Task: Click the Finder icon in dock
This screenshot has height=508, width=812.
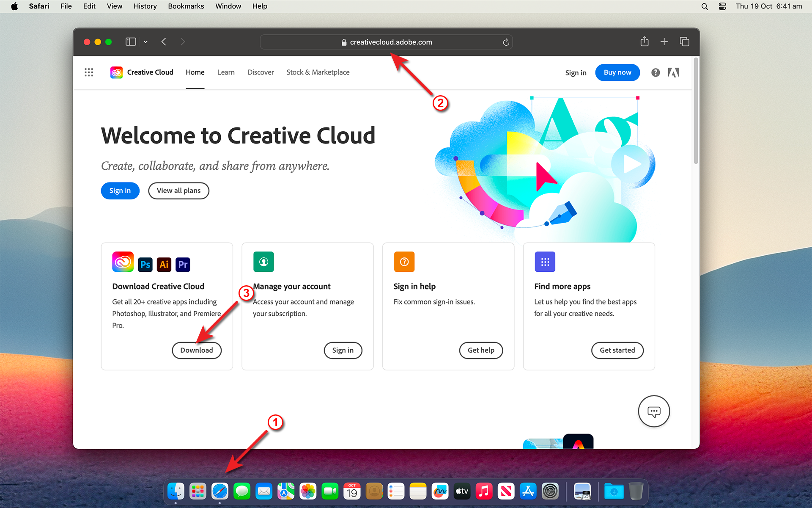Action: click(176, 491)
